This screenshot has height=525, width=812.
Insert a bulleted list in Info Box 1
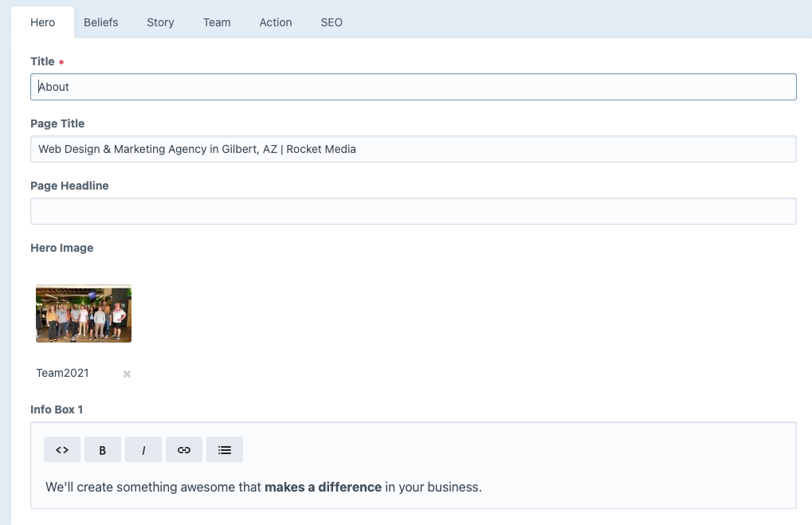(x=225, y=449)
